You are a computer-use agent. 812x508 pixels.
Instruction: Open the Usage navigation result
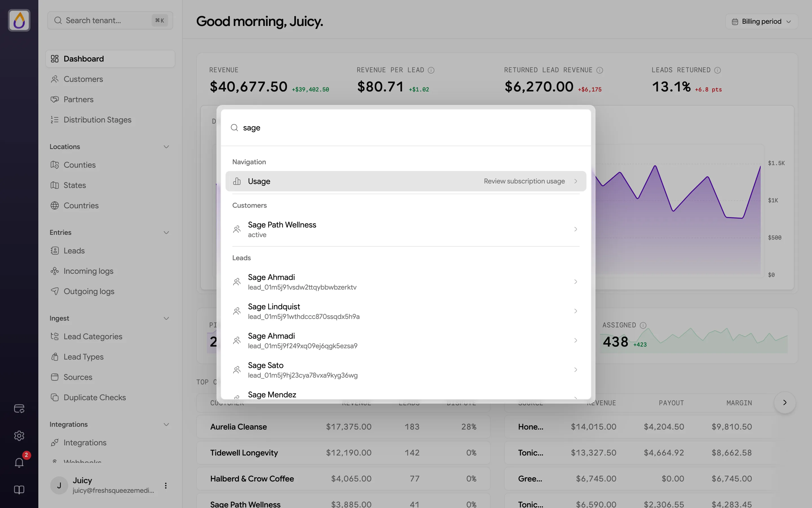(406, 181)
